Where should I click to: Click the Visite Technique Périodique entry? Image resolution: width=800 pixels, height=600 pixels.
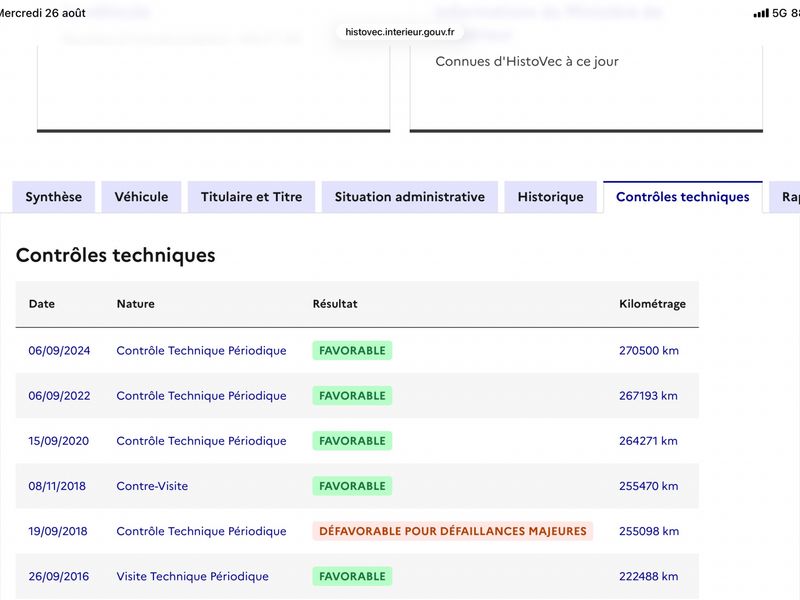point(192,577)
